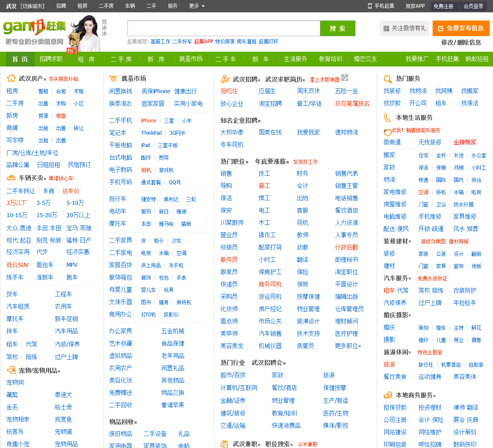Click 非你莫属报名 link
This screenshot has width=493, height=448.
pos(352,103)
